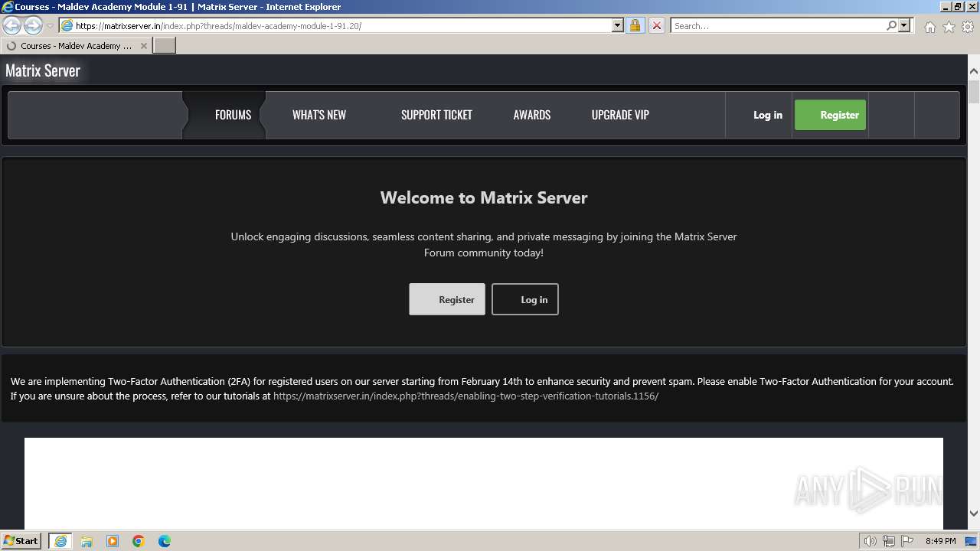The image size is (980, 551).
Task: Open the two-step verification tutorials link
Action: click(465, 396)
